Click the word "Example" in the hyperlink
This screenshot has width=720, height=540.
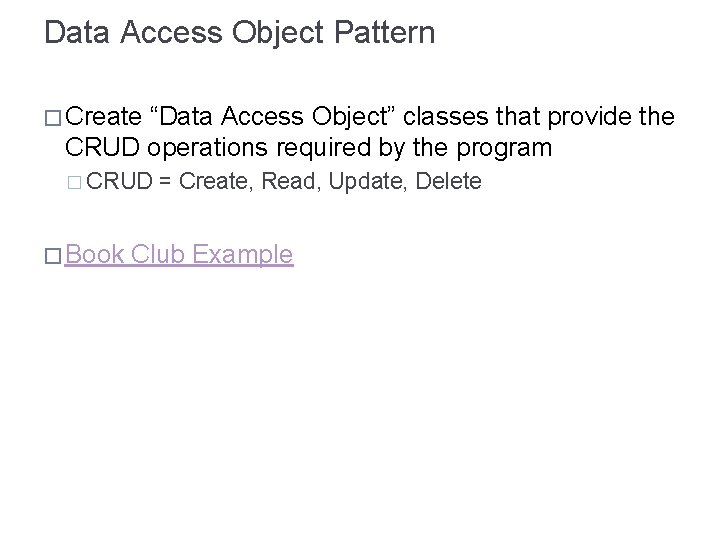[242, 254]
